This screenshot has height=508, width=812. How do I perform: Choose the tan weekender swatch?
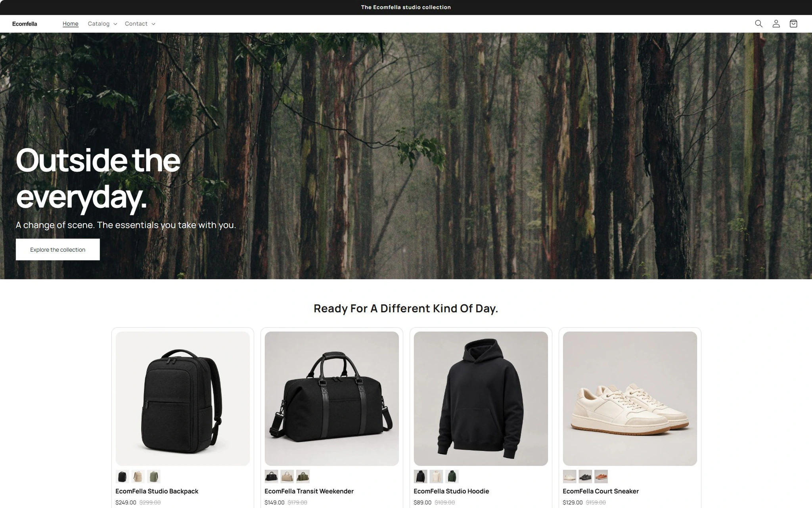pyautogui.click(x=287, y=476)
